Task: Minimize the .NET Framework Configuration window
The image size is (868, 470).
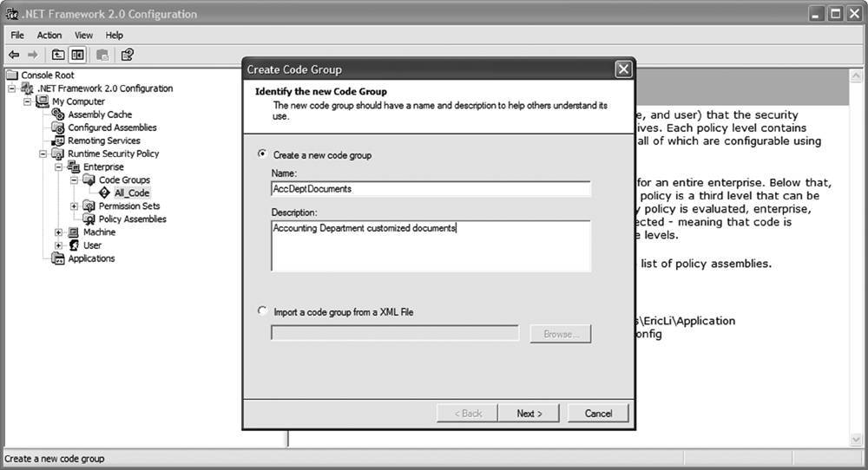Action: pos(815,14)
